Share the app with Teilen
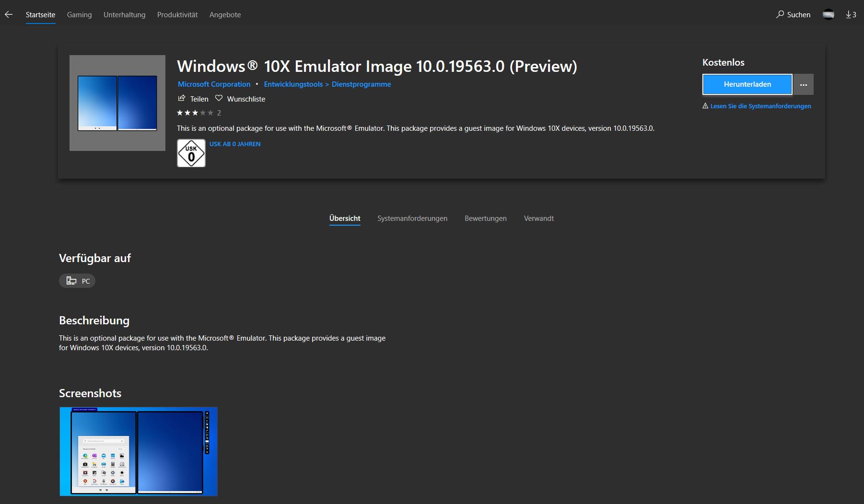The height and width of the screenshot is (504, 864). 193,99
